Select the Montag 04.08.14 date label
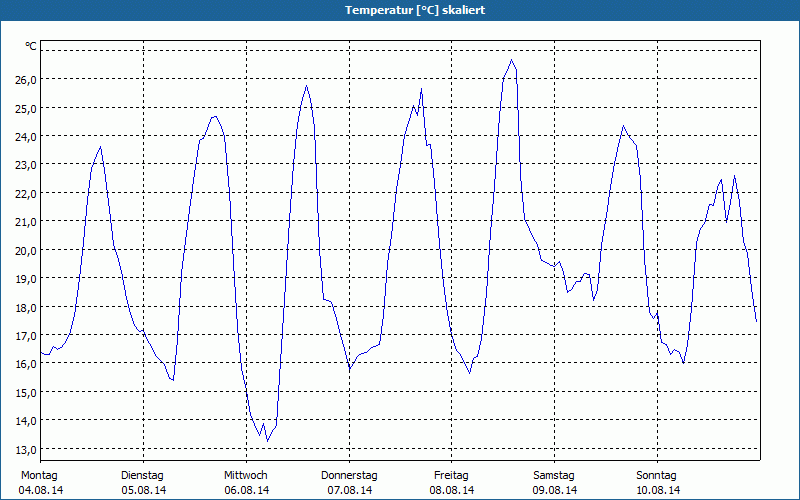This screenshot has width=800, height=500. [40, 483]
